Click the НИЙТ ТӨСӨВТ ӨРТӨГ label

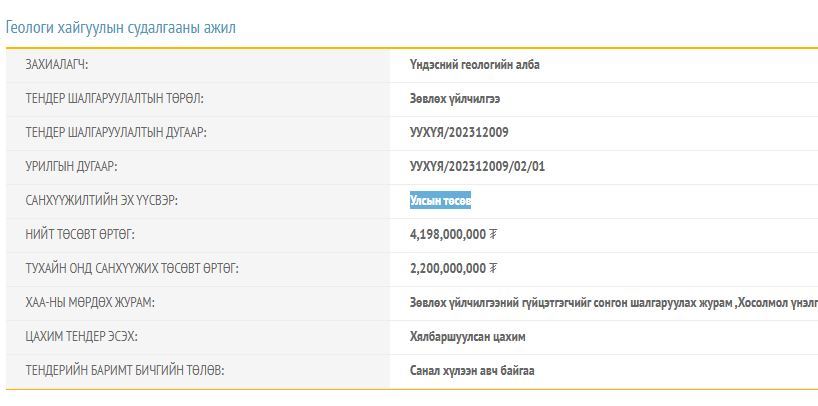point(80,235)
